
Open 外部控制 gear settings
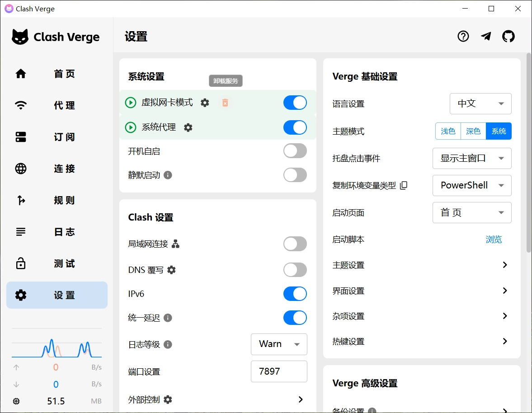[168, 399]
